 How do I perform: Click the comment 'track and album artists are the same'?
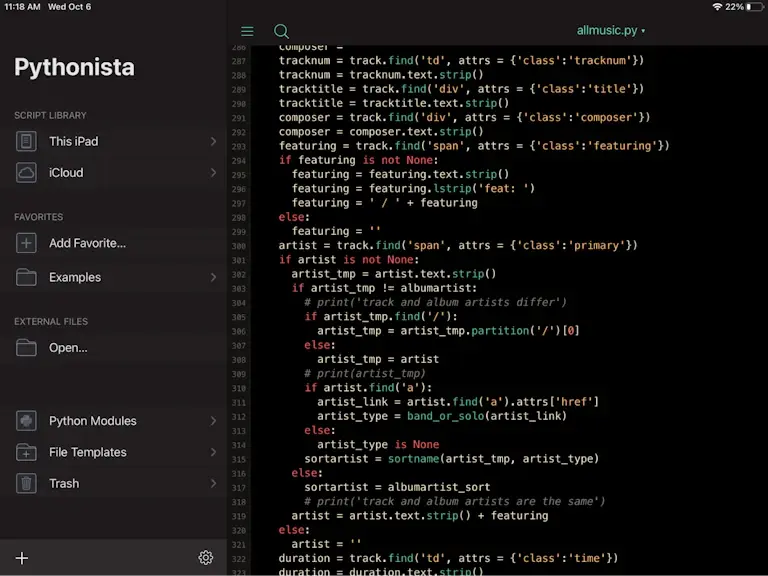455,502
